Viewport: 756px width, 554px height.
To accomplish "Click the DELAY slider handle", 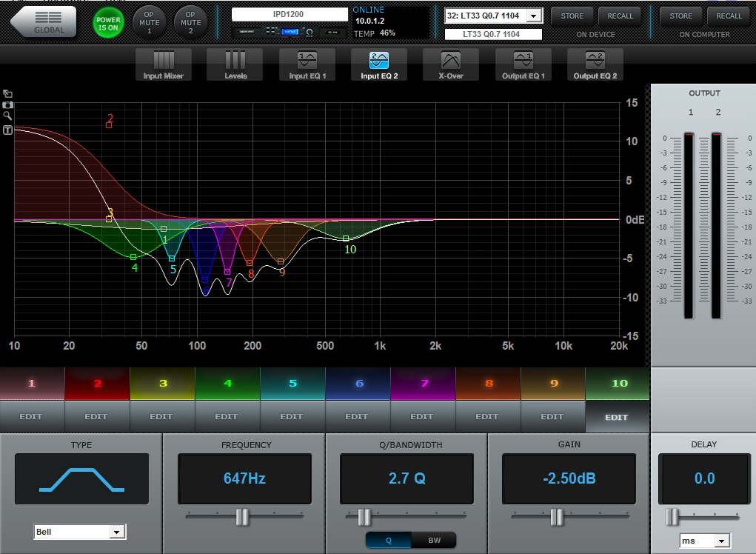I will 672,517.
